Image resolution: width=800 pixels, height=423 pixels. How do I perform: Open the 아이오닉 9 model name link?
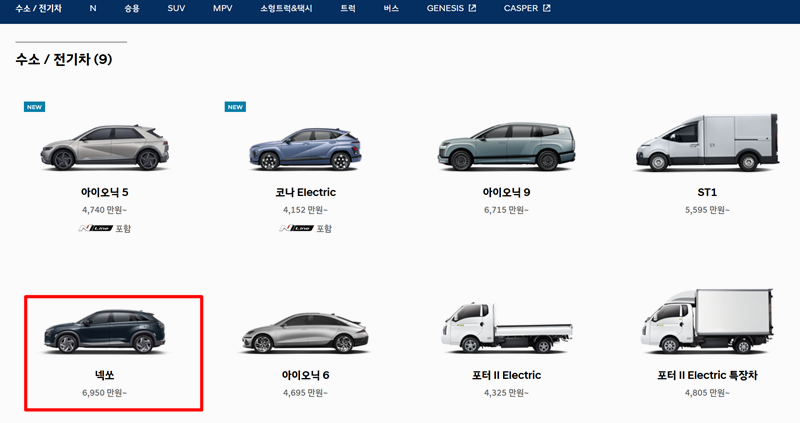click(506, 192)
